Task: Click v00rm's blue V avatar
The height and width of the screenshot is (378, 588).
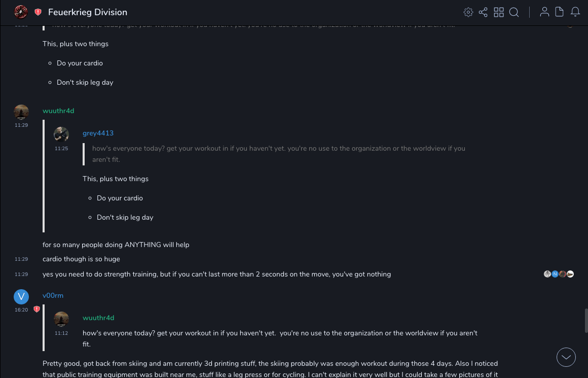Action: [21, 297]
